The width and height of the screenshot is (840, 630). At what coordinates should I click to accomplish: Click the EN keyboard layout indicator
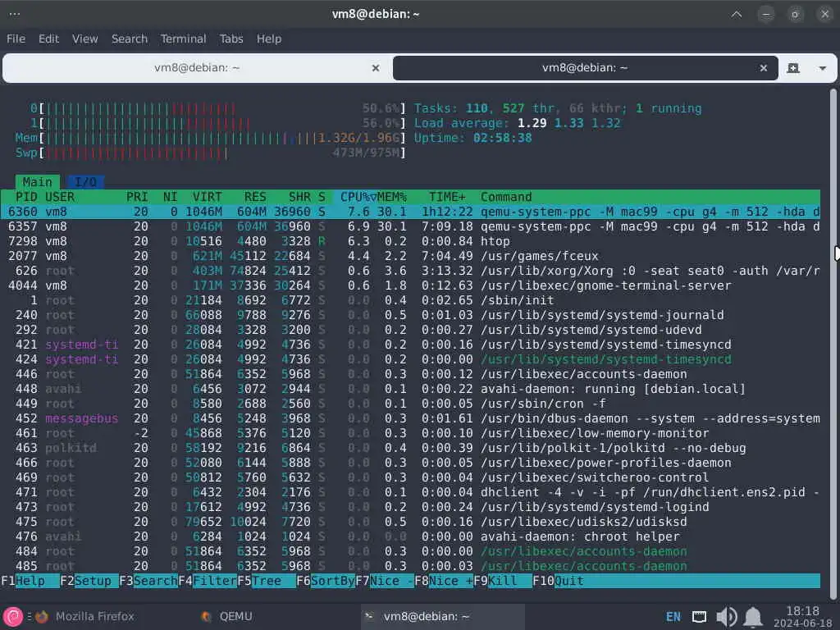coord(673,617)
